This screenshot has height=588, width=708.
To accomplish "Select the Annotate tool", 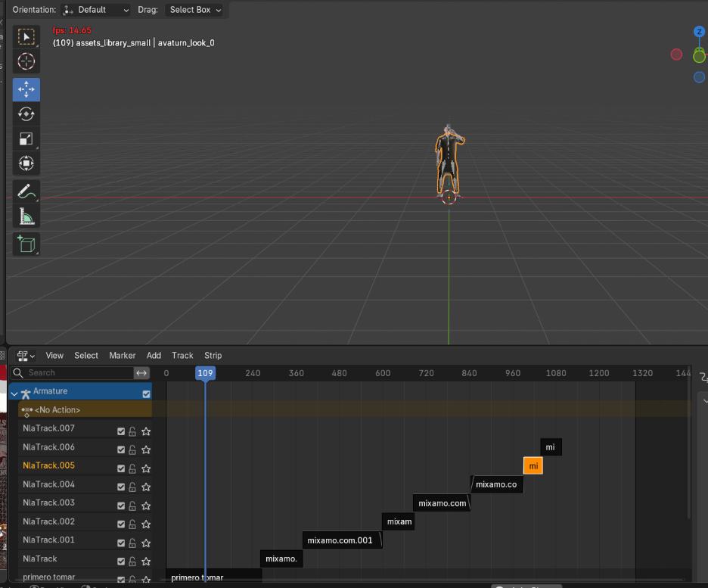I will coord(26,192).
